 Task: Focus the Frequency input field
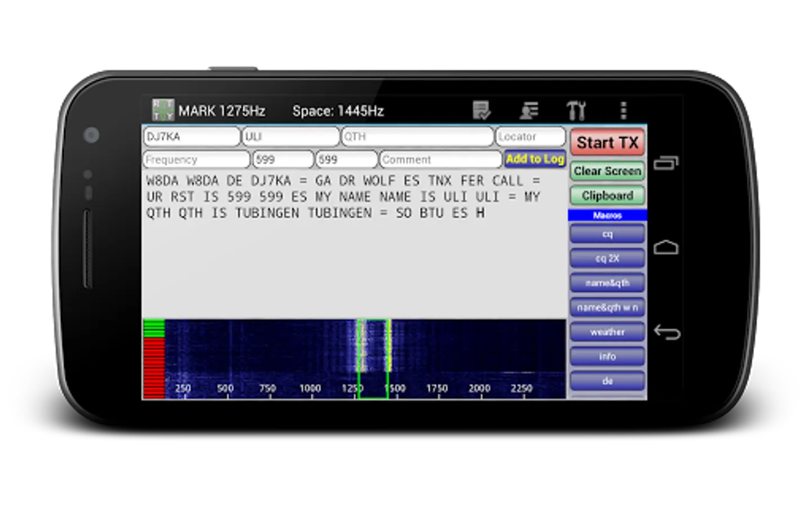[196, 160]
